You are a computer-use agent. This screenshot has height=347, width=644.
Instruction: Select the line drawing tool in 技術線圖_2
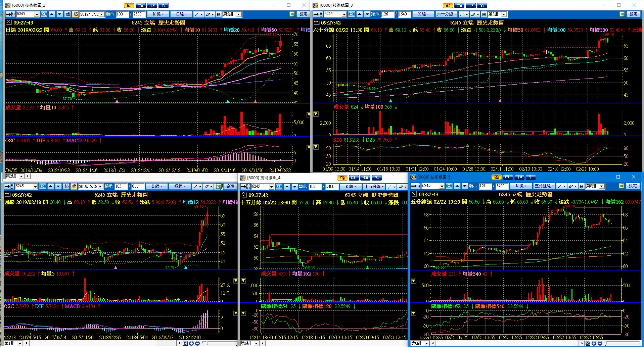tap(199, 14)
